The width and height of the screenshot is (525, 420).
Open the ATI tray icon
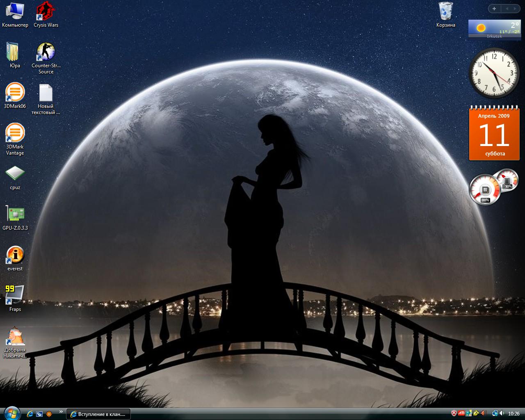click(x=461, y=413)
